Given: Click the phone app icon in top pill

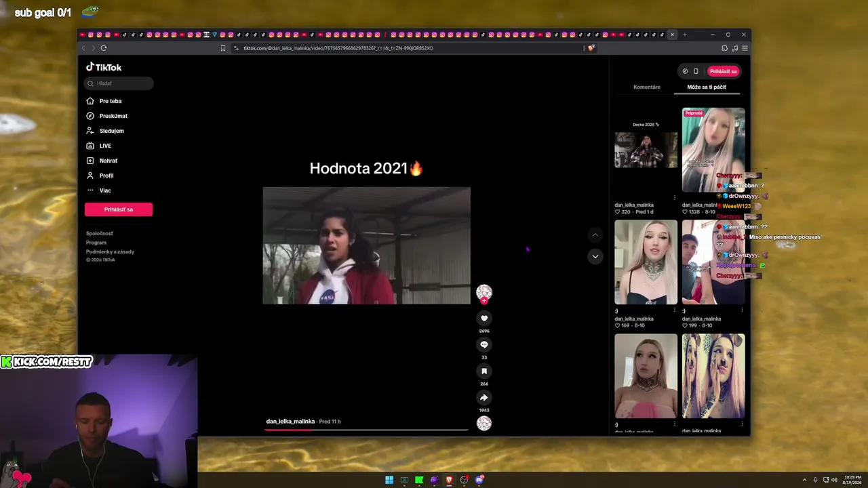Looking at the screenshot, I should [696, 71].
